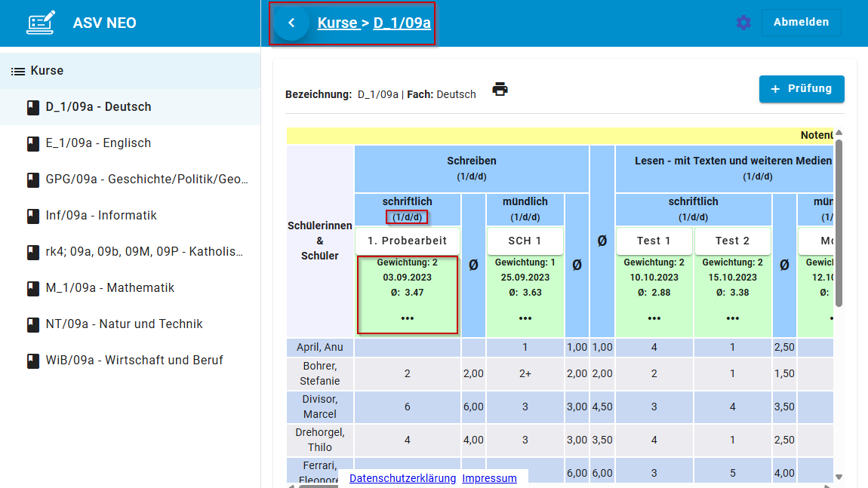Click the book icon beside Inf/09a Informatik
The image size is (868, 488).
32,216
